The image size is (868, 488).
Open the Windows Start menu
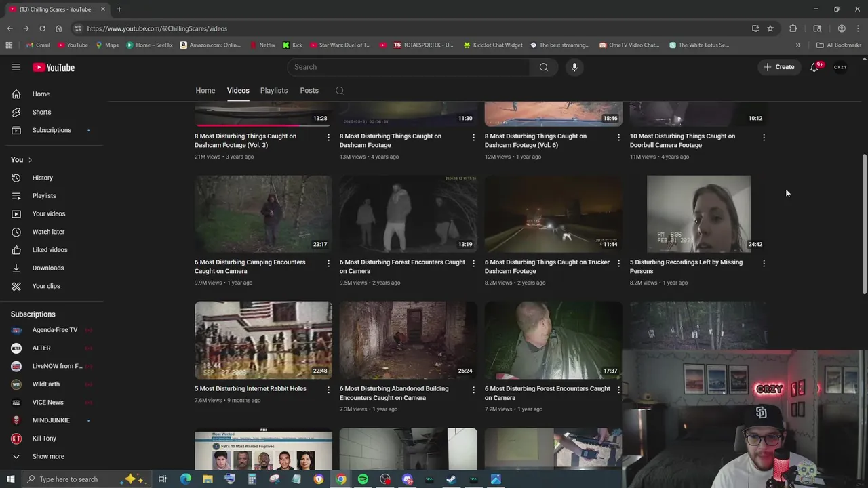point(10,479)
